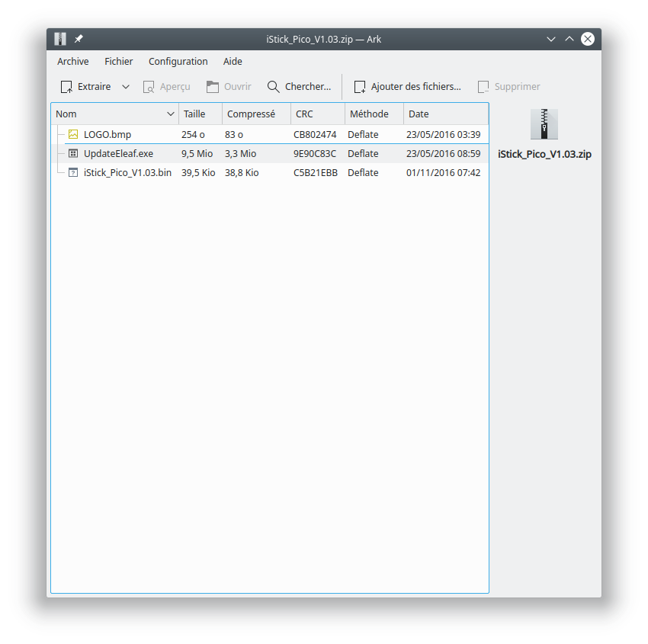Click the date 23/05/2016 03:39
The width and height of the screenshot is (648, 644).
444,135
